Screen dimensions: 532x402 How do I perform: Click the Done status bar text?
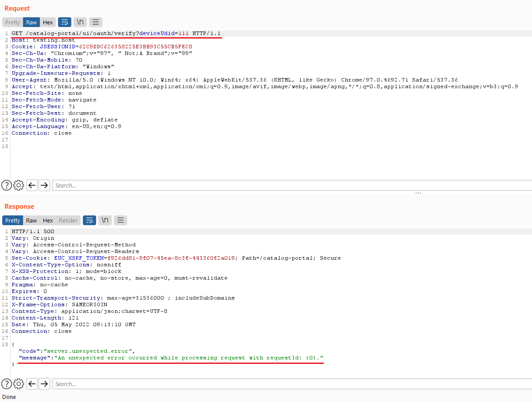click(x=9, y=397)
